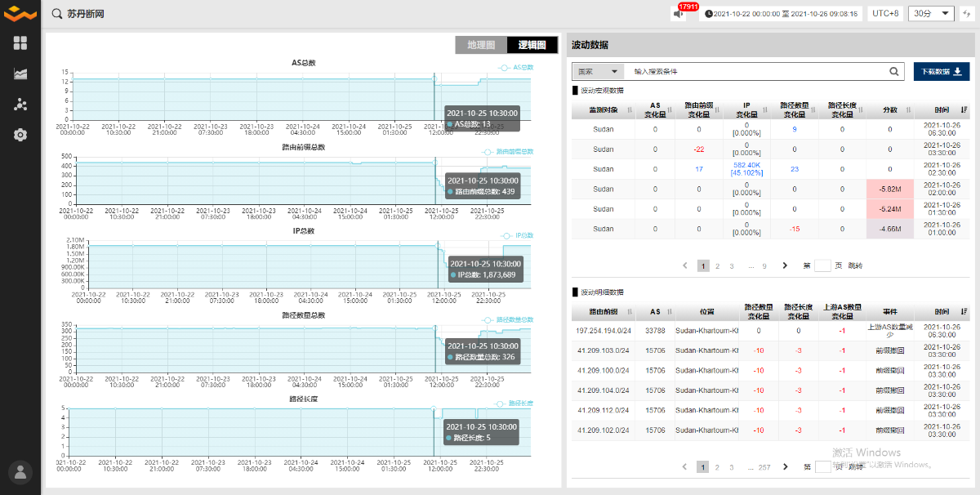Click the -4.66M score cell

click(890, 229)
